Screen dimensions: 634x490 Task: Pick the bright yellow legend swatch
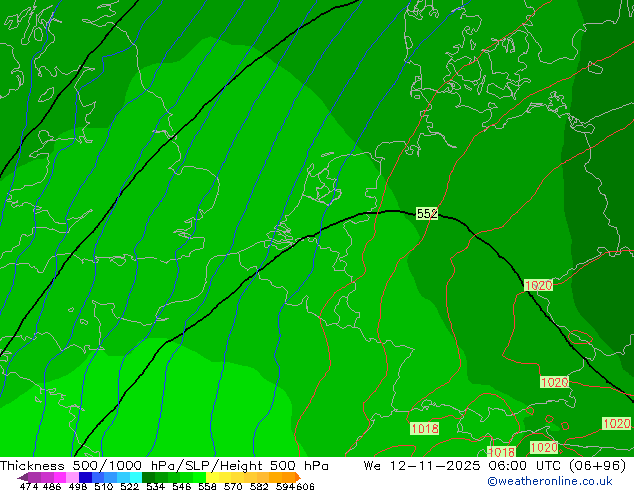[x=212, y=477]
